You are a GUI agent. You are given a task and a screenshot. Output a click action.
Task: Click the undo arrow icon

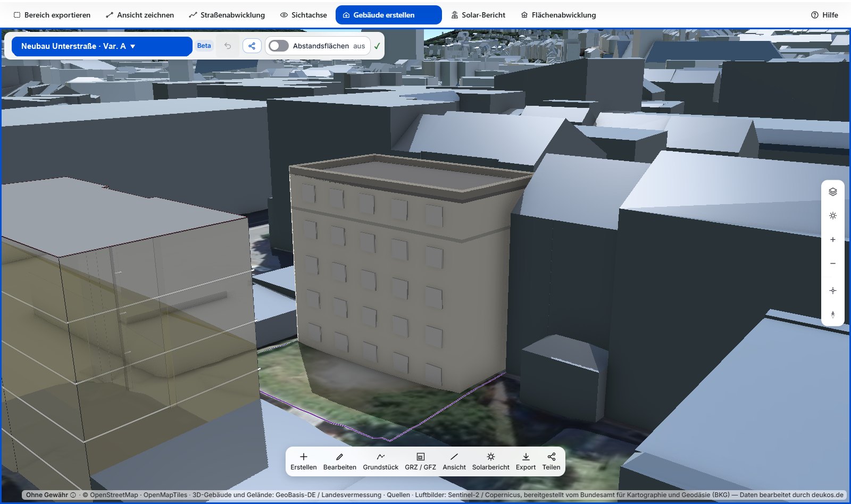pos(228,46)
